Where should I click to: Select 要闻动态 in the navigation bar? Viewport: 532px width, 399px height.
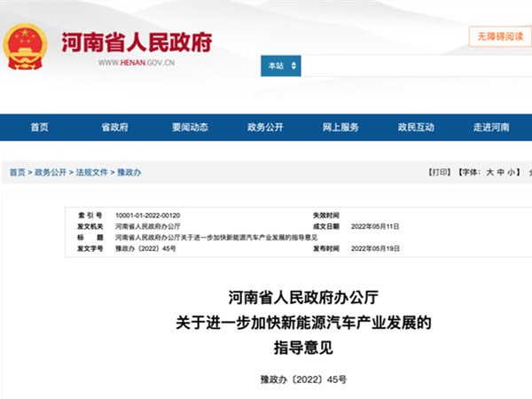coord(190,128)
